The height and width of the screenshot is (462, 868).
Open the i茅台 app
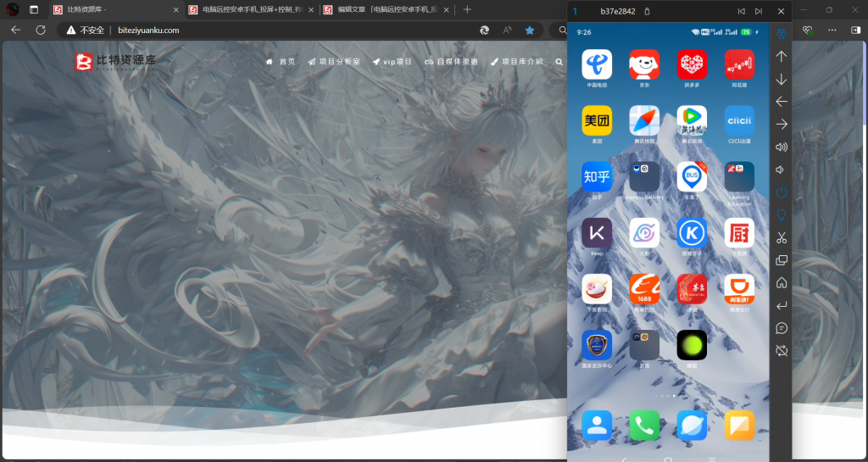point(692,289)
